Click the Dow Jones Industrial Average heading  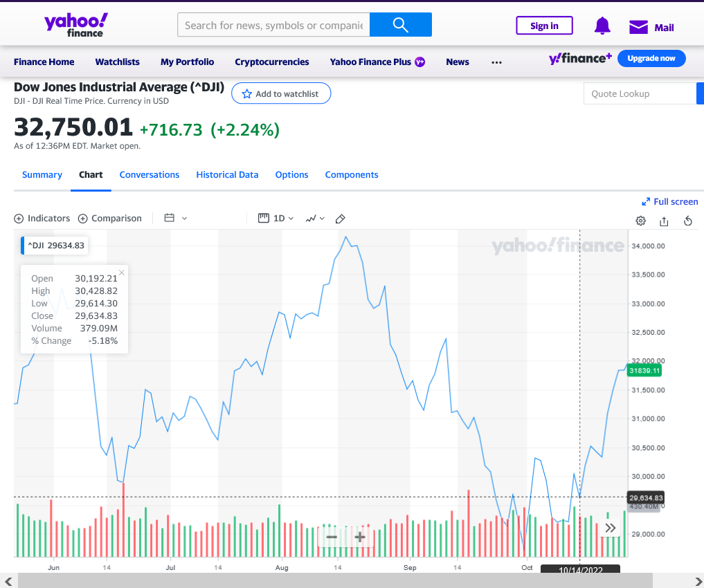119,87
